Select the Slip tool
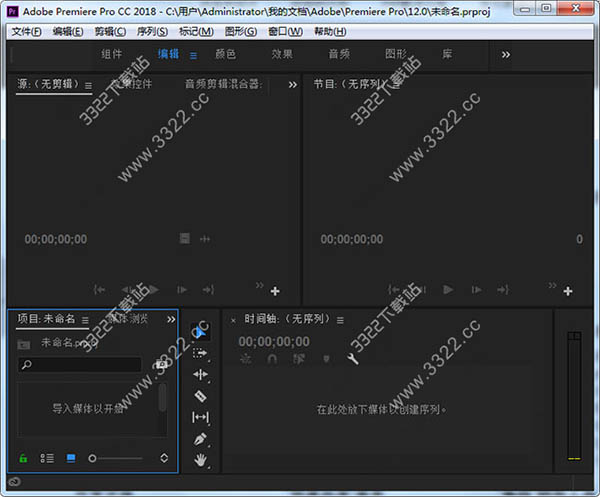The image size is (600, 497). 201,417
